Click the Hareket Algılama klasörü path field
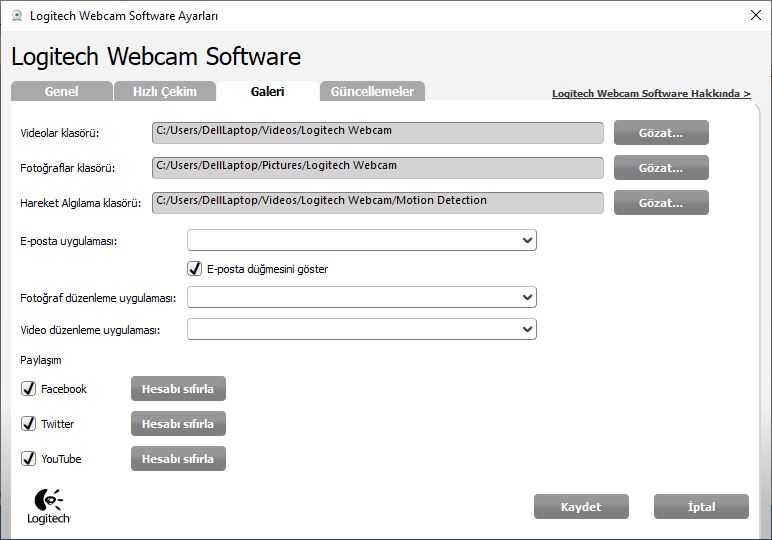The image size is (772, 540). tap(378, 203)
